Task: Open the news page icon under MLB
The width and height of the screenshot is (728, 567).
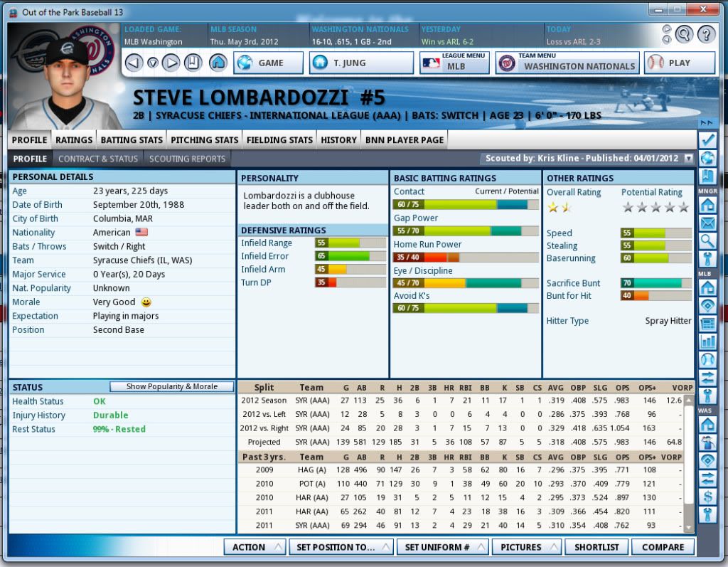Action: tap(707, 324)
